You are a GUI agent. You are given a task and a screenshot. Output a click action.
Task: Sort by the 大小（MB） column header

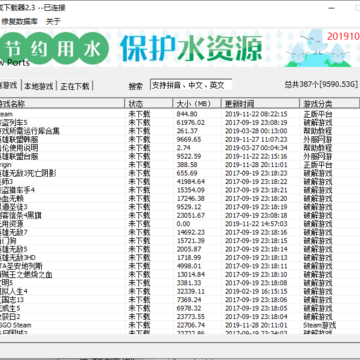tap(197, 104)
